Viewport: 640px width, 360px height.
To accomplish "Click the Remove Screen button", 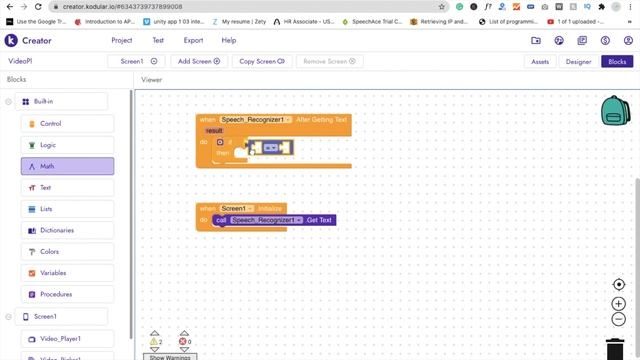I will (329, 61).
